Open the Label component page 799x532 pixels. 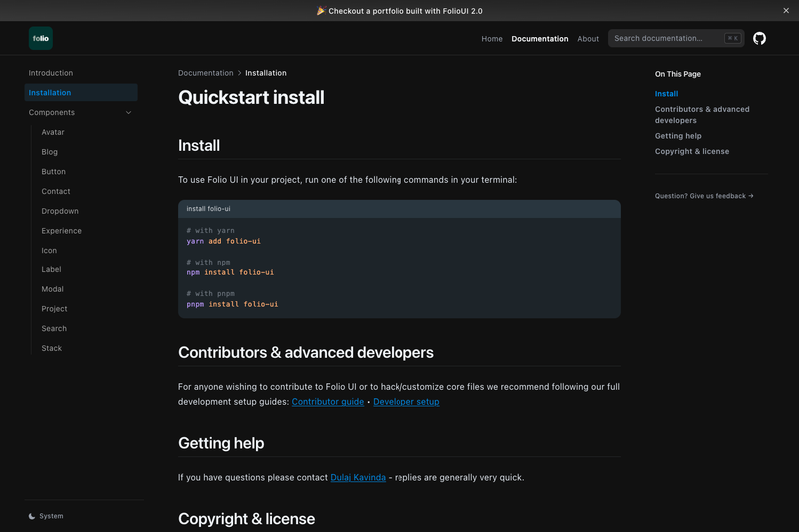coord(51,269)
